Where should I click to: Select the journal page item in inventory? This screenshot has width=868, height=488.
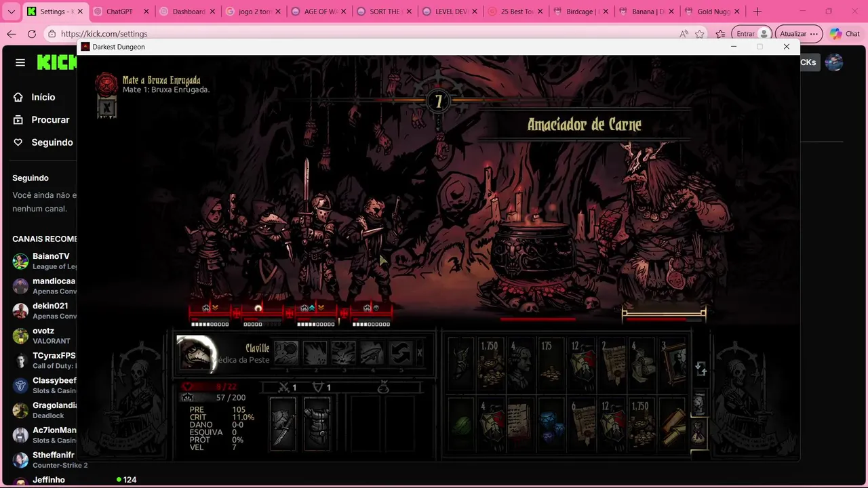(x=520, y=426)
